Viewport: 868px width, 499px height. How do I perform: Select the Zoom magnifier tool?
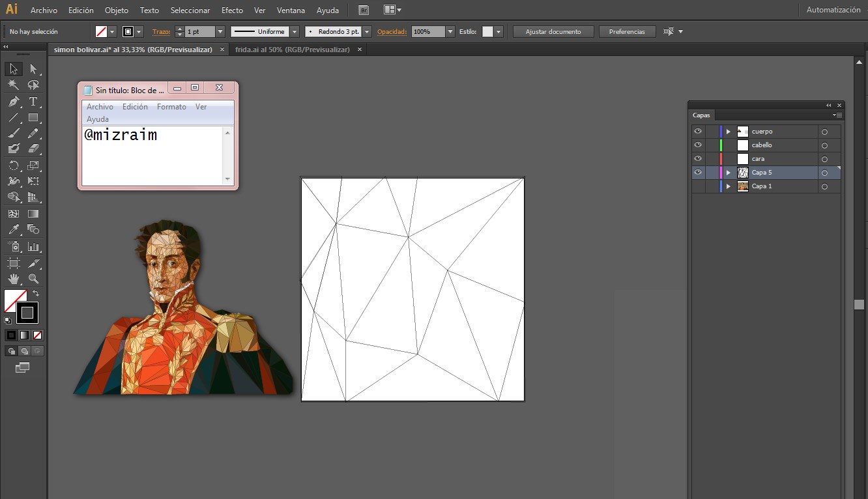coord(33,279)
